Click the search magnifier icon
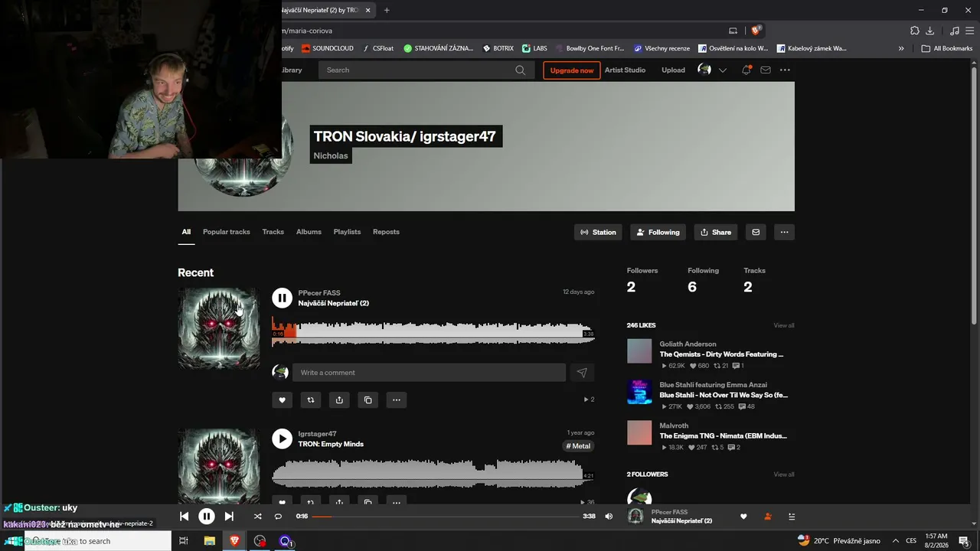 pyautogui.click(x=521, y=70)
